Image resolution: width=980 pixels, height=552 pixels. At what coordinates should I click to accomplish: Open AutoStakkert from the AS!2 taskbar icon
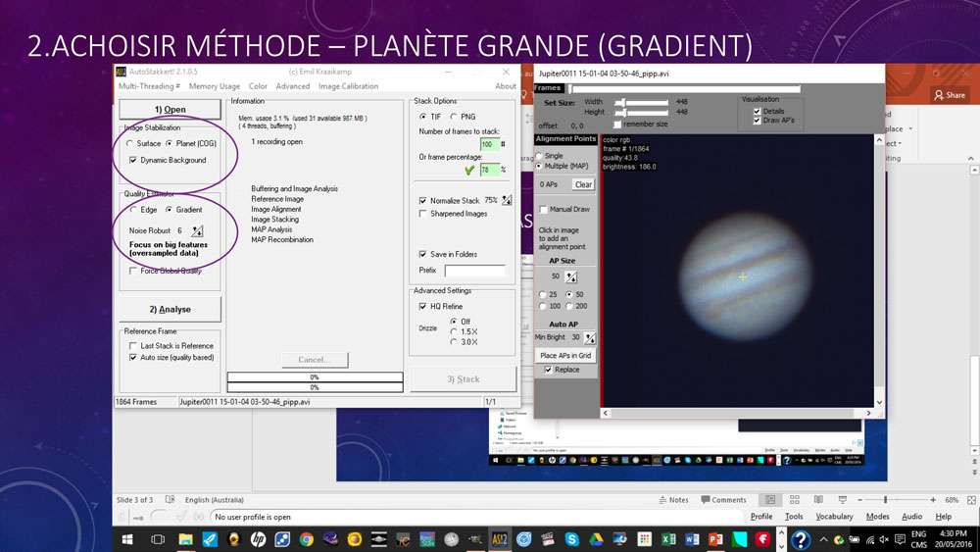click(500, 539)
